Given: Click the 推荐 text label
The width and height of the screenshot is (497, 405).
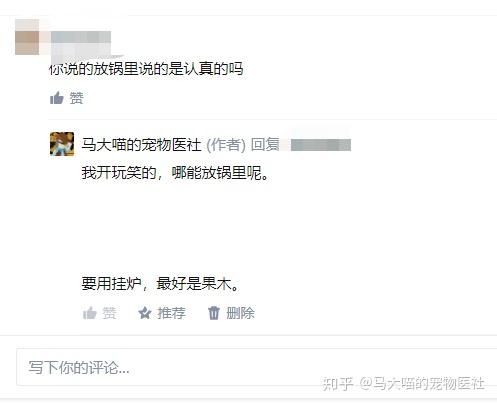Looking at the screenshot, I should tap(171, 313).
